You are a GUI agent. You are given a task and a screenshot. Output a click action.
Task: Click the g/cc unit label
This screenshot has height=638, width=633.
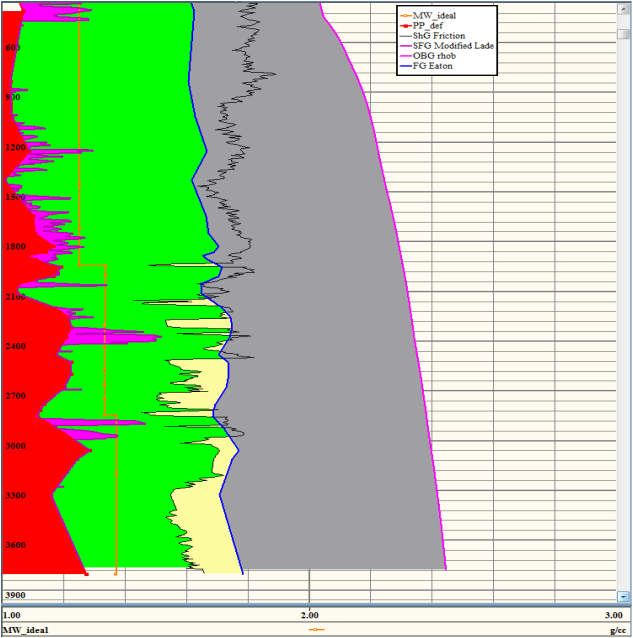click(617, 630)
